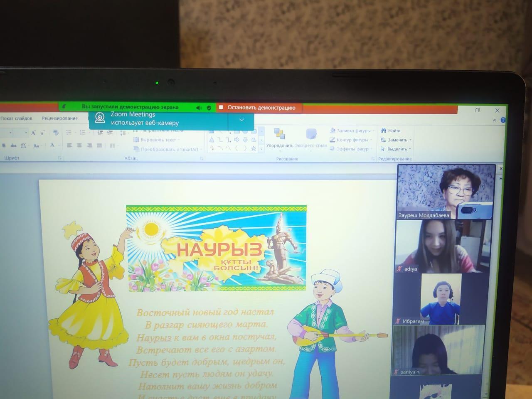The height and width of the screenshot is (399, 532).
Task: Click Преобразовать в SmartArt button
Action: click(166, 149)
